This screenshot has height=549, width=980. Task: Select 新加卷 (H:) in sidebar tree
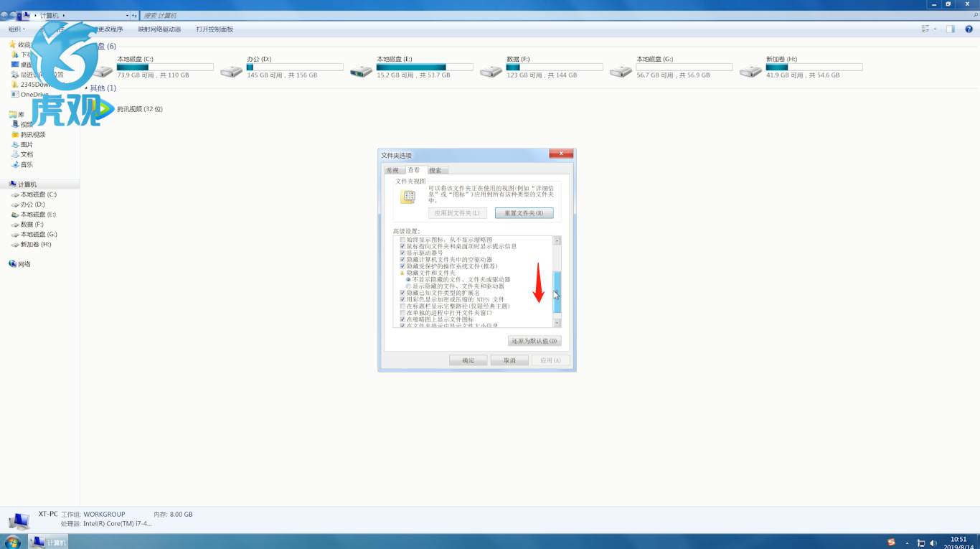click(x=32, y=244)
